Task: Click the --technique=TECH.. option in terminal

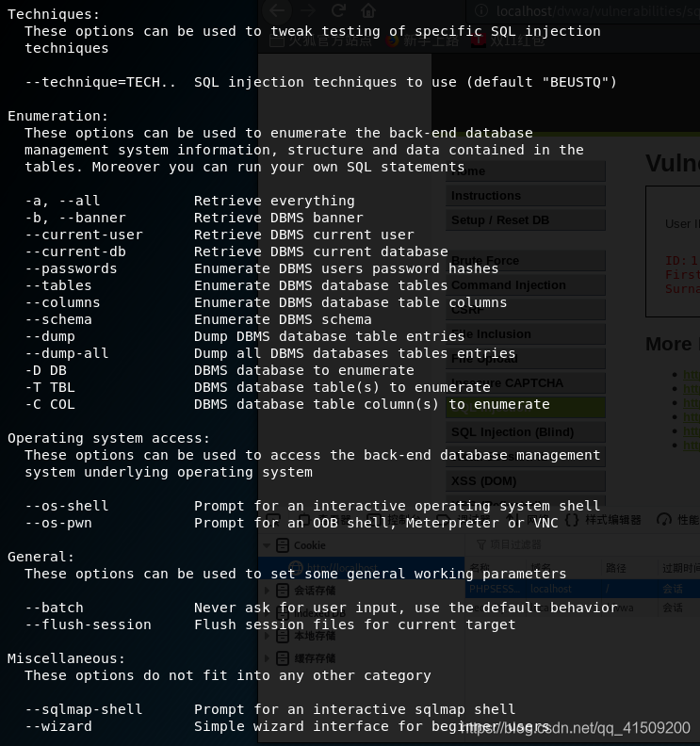Action: click(101, 82)
